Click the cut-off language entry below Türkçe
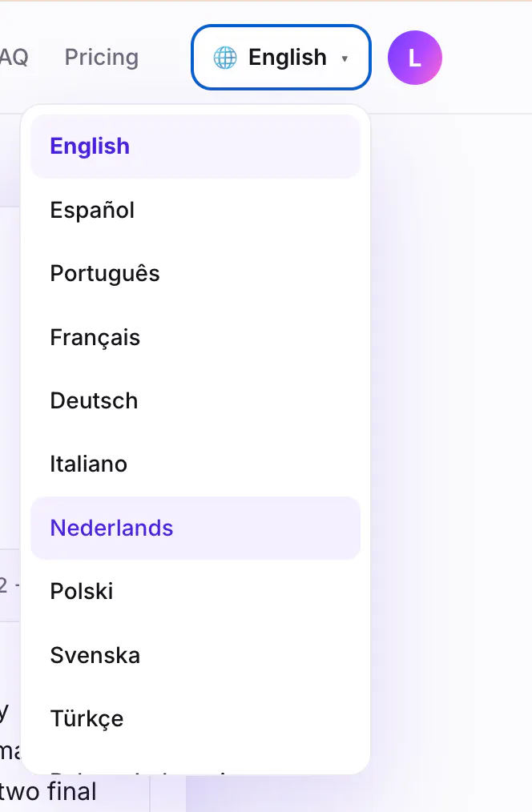Screen dimensions: 532x812 [195, 768]
